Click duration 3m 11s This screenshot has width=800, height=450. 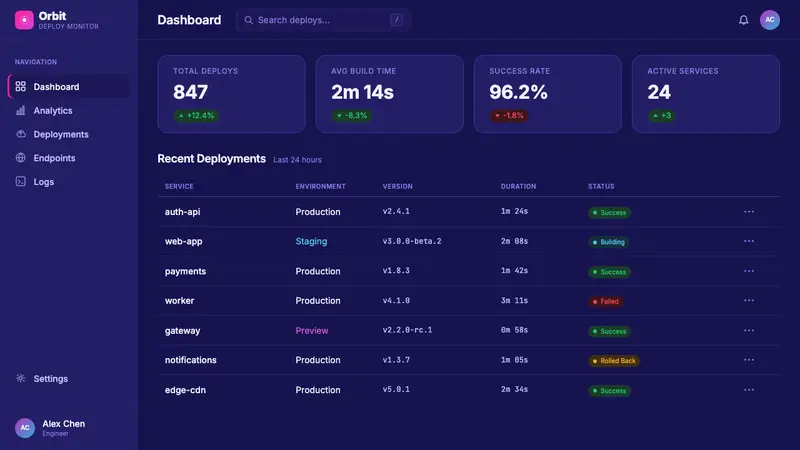514,301
